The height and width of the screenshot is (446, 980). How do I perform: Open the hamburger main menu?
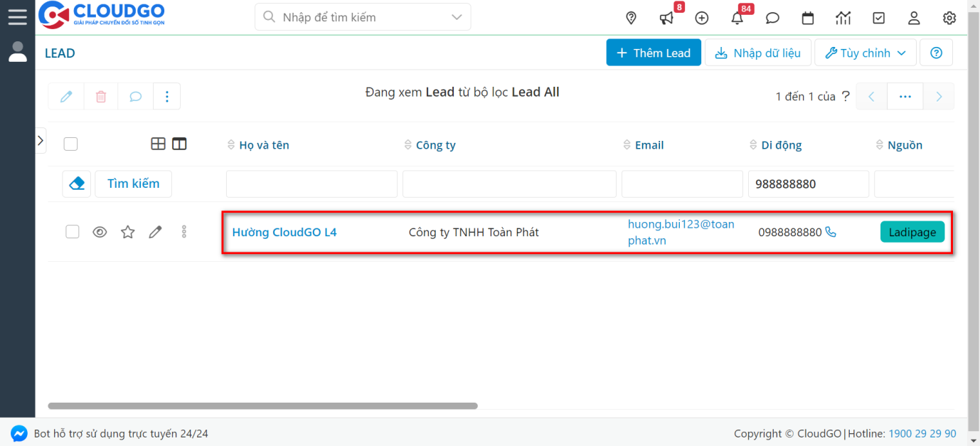[17, 16]
